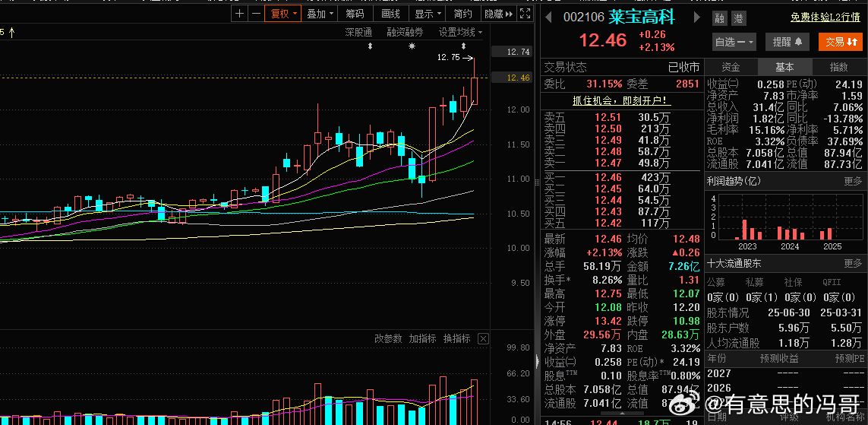868x425 pixels.
Task: Open the 自选一 watchlist dropdown
Action: tap(734, 42)
